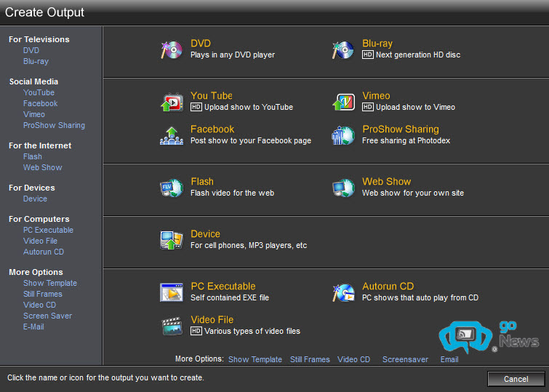Click the "Plays in any DVD player" description
The height and width of the screenshot is (392, 549).
coord(233,55)
